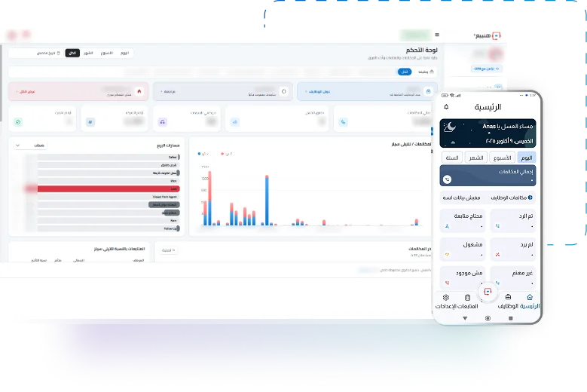Click the مسارات البيع panel heading

point(168,145)
